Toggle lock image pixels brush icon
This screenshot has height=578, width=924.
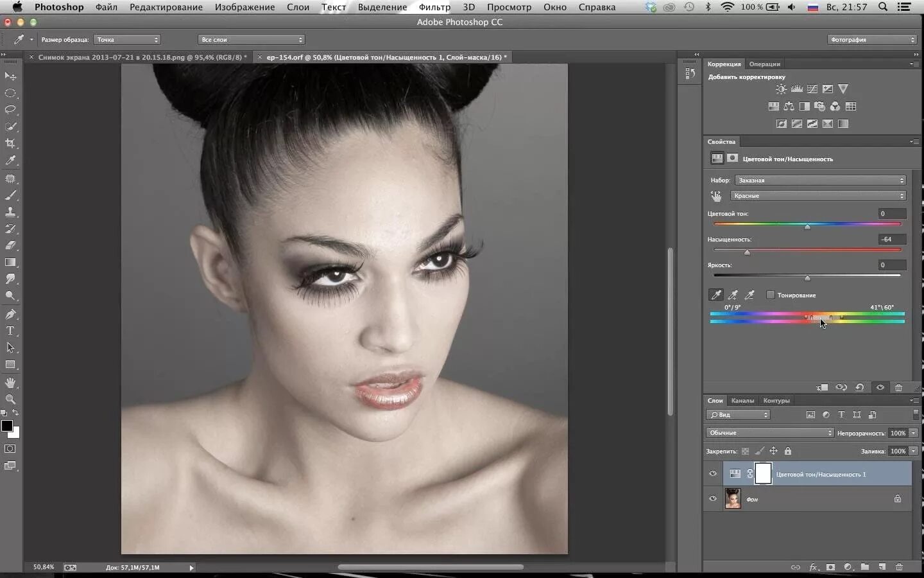pyautogui.click(x=759, y=451)
